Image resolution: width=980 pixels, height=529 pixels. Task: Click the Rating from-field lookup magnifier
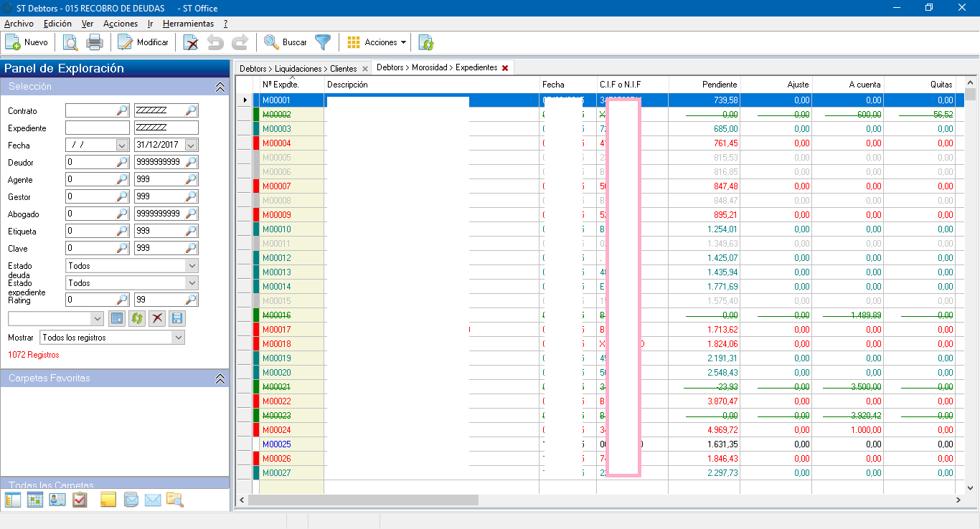coord(123,300)
